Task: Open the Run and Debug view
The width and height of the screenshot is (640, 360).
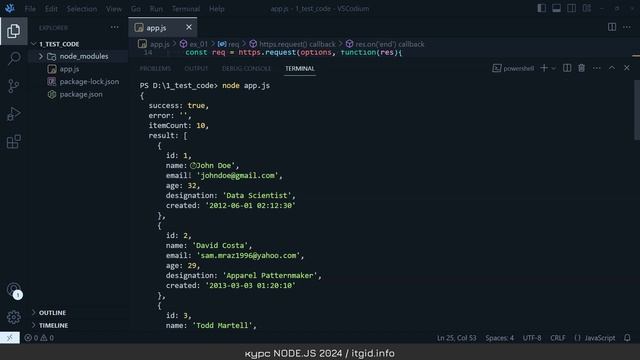Action: (13, 114)
